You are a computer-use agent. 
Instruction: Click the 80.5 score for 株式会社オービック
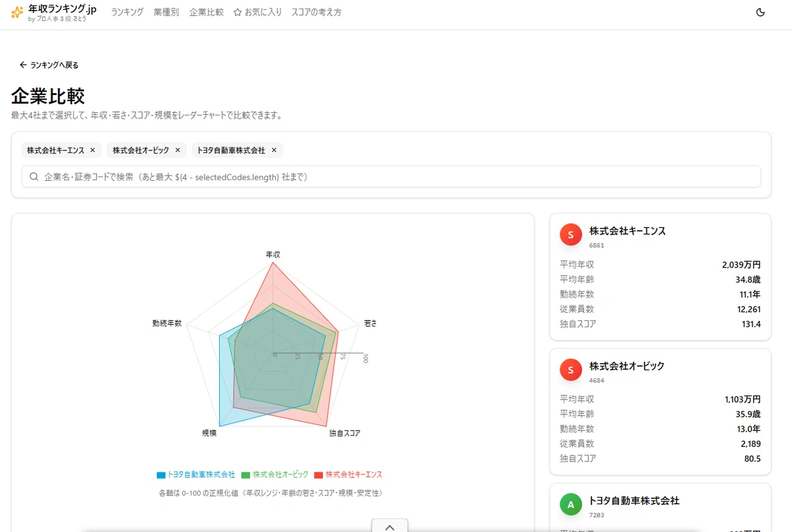[x=752, y=459]
